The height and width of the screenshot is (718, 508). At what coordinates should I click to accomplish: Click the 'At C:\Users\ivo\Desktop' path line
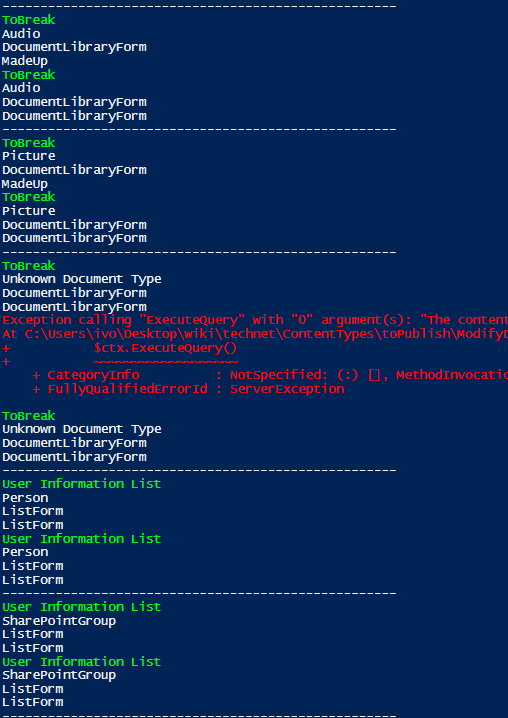tap(255, 334)
